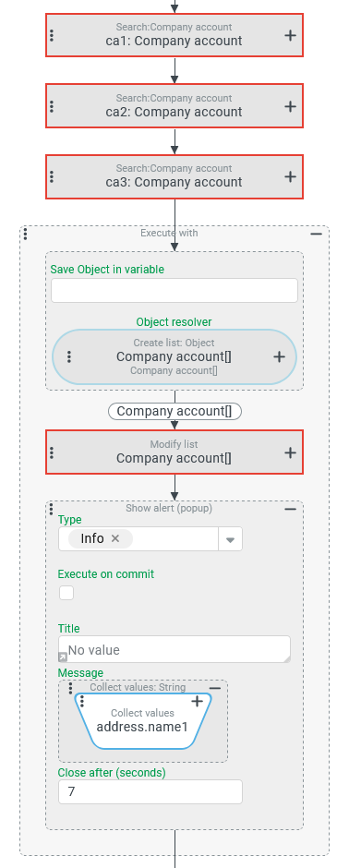The image size is (349, 868).
Task: Open the ca3: Company account block menu dots
Action: pyautogui.click(x=52, y=176)
